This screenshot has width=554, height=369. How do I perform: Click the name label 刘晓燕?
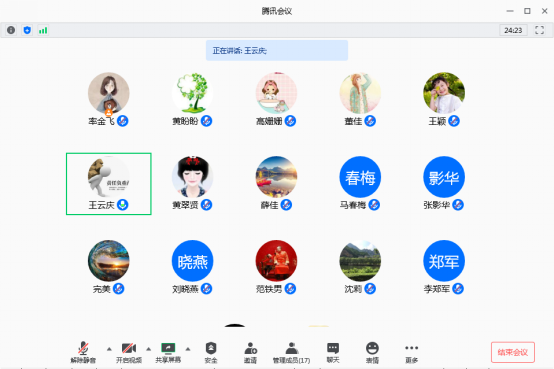185,289
